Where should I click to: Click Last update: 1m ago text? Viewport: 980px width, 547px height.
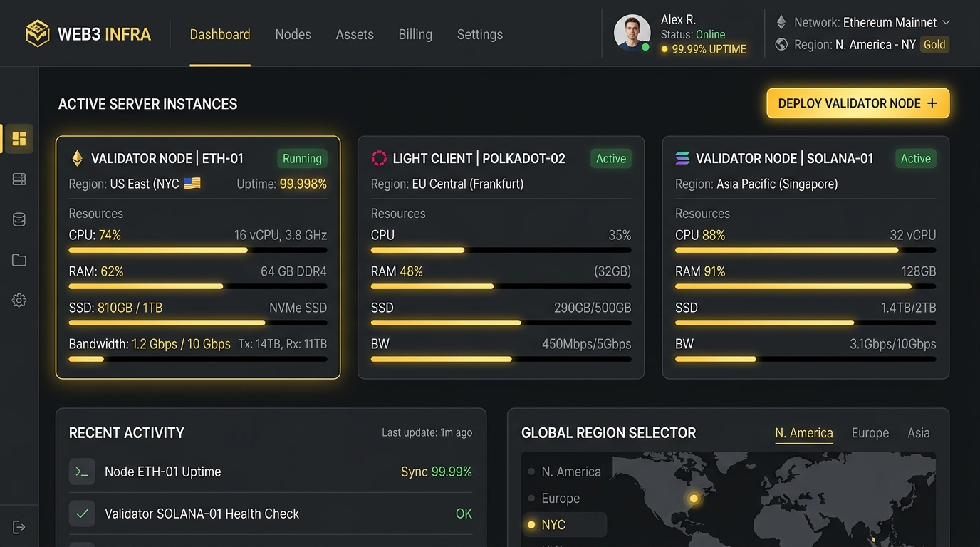(x=427, y=432)
